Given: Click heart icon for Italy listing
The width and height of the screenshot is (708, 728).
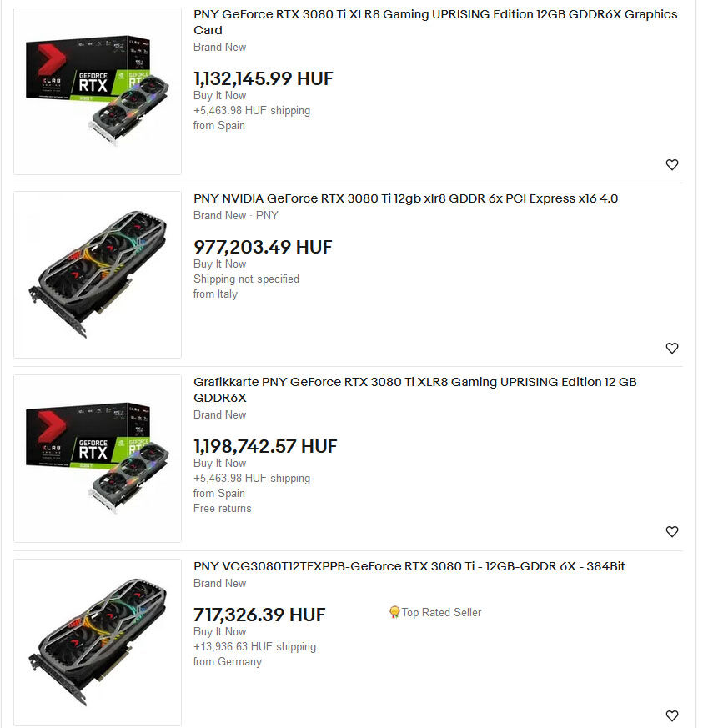Looking at the screenshot, I should 672,349.
